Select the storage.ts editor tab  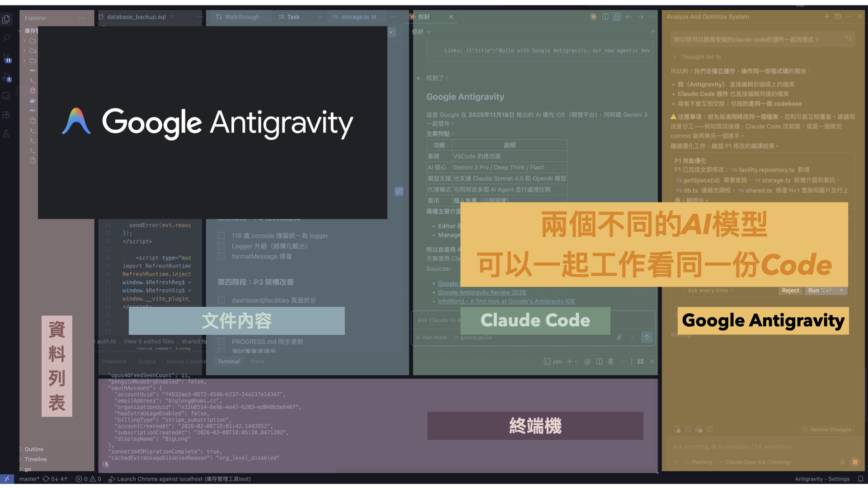355,17
